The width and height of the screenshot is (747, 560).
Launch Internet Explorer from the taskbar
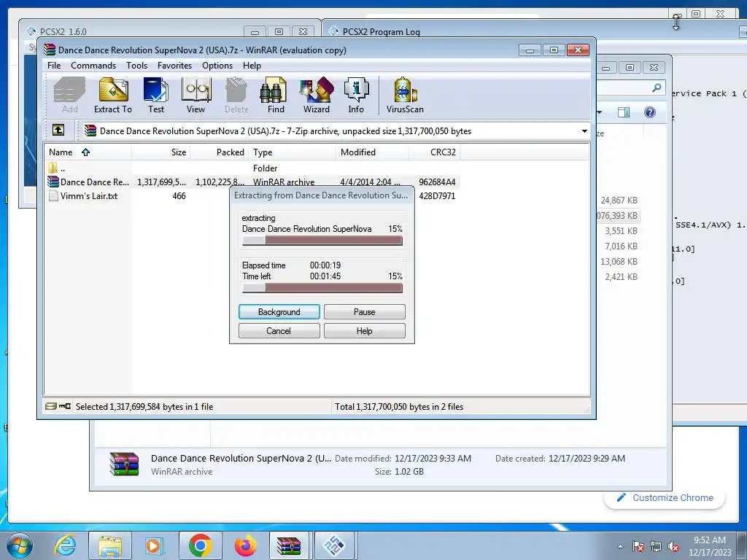[x=65, y=545]
